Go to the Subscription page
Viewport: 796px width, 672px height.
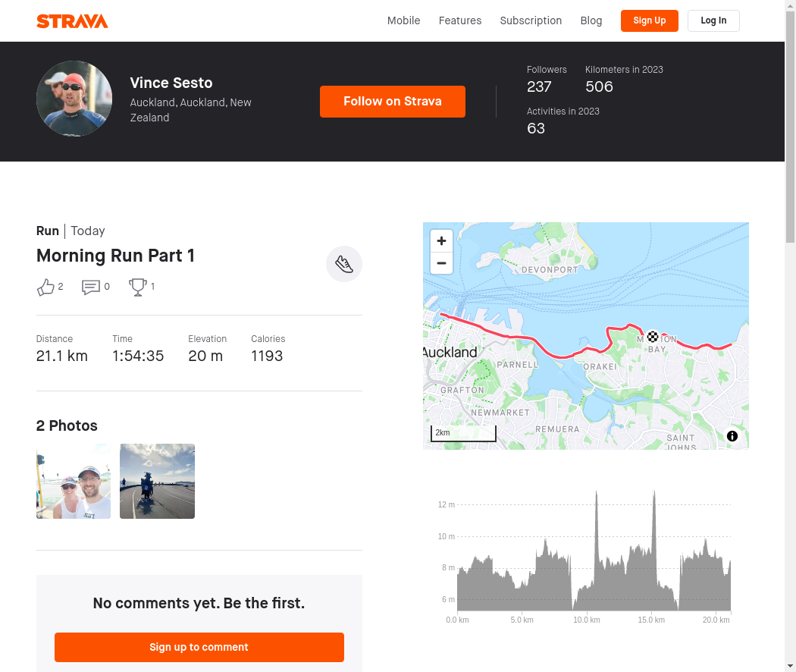(531, 20)
